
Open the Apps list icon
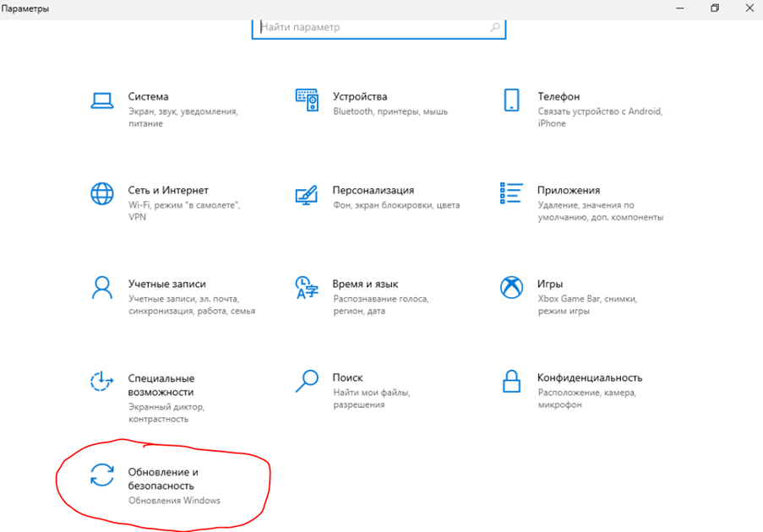pos(511,193)
